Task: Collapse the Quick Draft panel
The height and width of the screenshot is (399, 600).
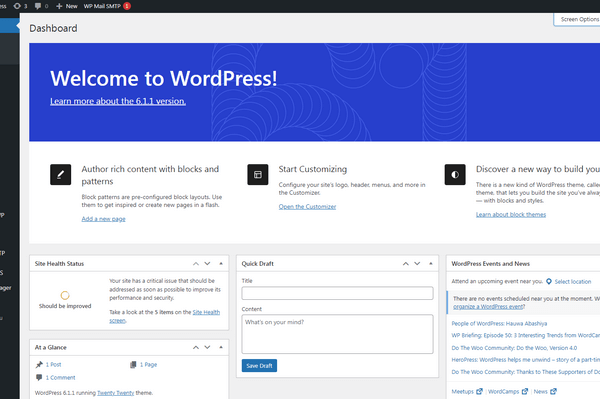Action: point(430,264)
